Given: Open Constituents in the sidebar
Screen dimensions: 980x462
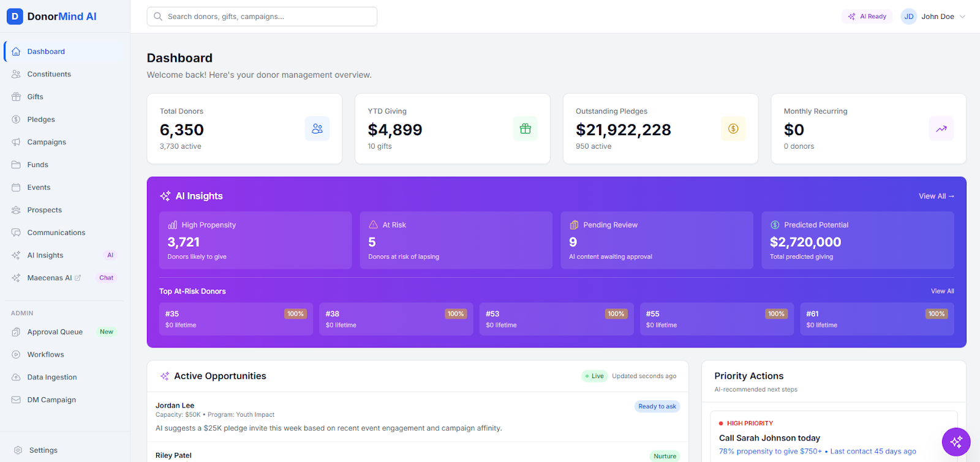Looking at the screenshot, I should (64, 74).
